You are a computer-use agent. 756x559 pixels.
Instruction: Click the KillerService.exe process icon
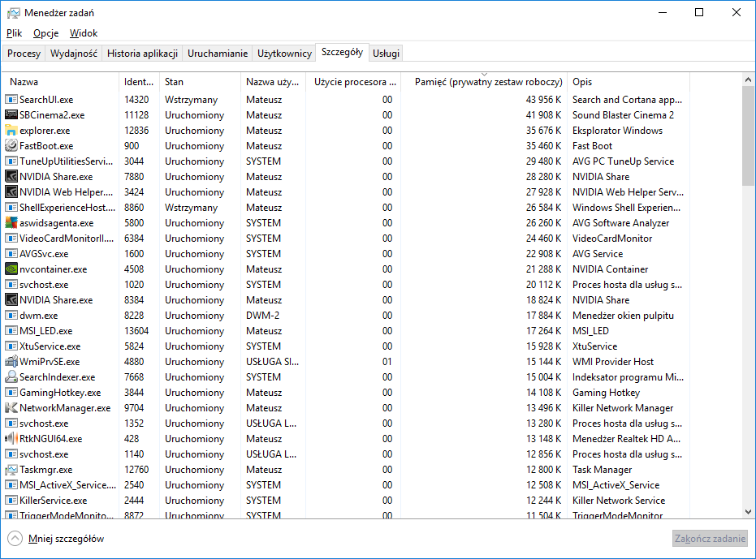click(11, 501)
